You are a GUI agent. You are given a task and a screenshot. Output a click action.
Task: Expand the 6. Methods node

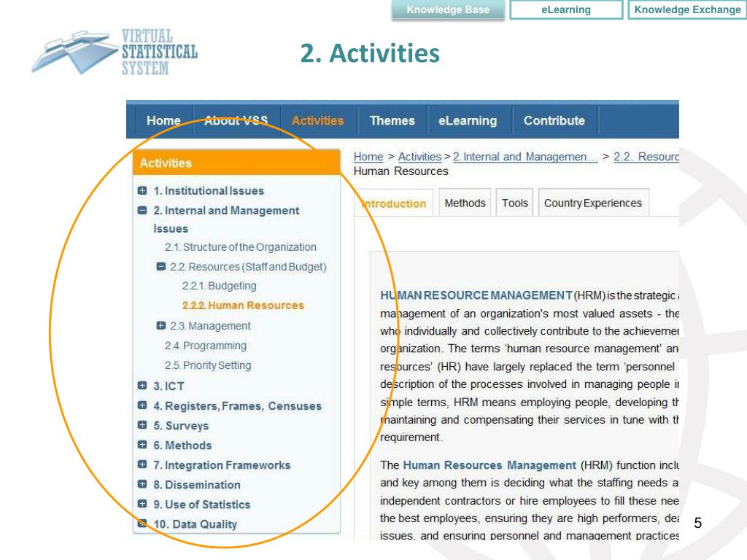(x=142, y=444)
